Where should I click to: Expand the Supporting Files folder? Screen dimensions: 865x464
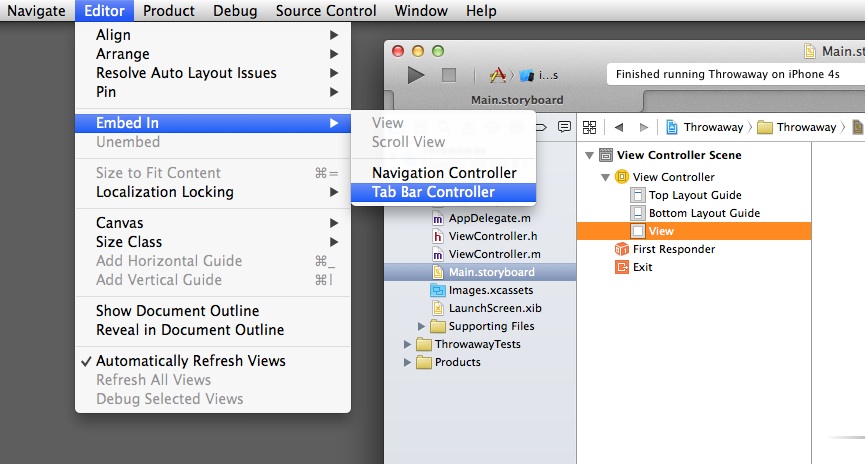pos(421,326)
